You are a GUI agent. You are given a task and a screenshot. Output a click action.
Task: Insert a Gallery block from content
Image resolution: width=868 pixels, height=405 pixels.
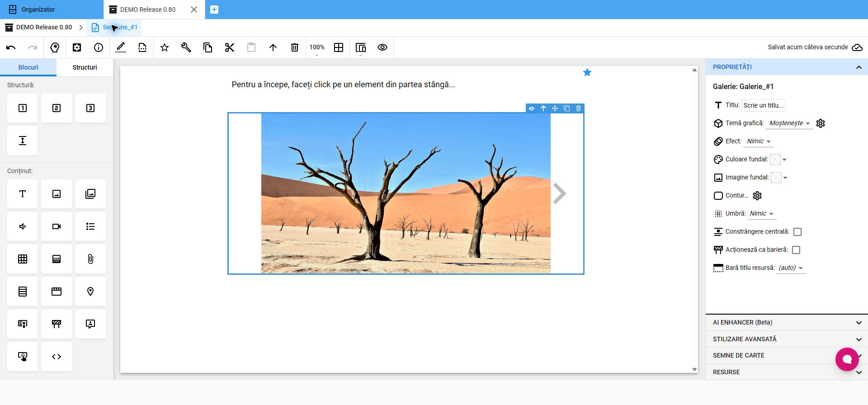90,194
